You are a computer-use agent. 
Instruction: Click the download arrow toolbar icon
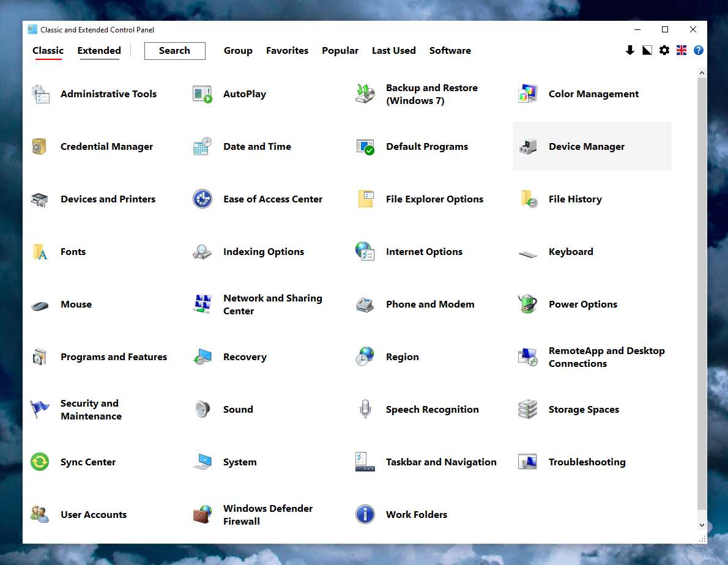coord(630,50)
